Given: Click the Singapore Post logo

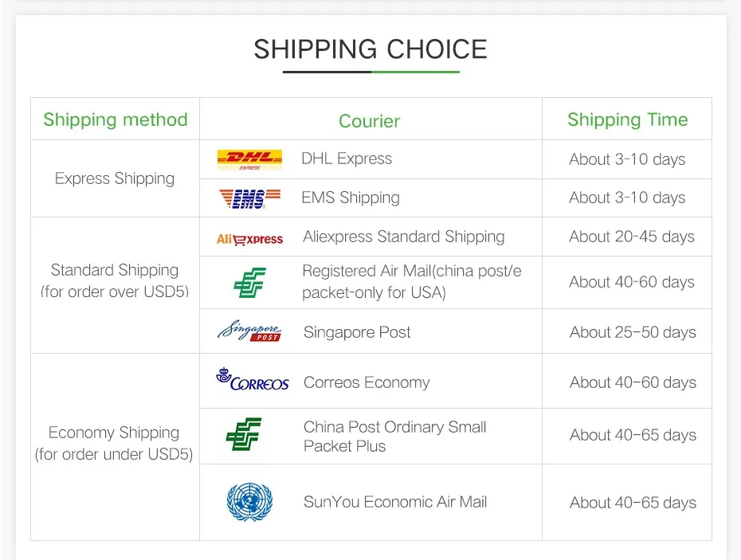Looking at the screenshot, I should pyautogui.click(x=249, y=331).
